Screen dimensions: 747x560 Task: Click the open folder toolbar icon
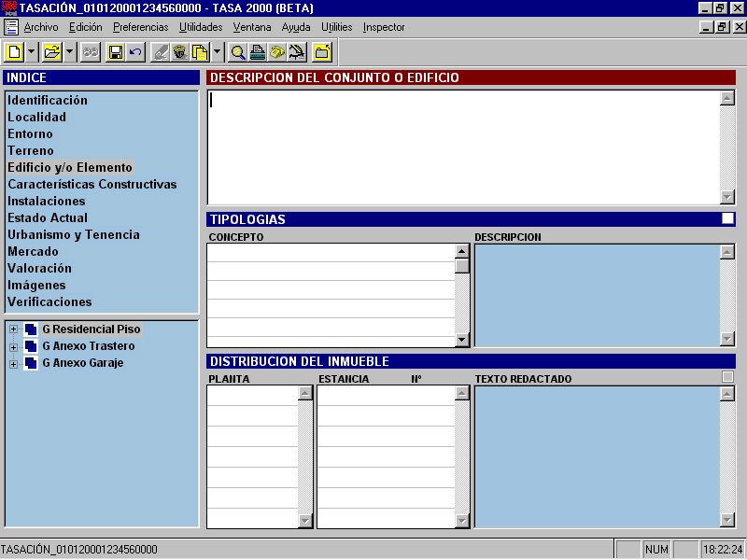coord(52,52)
